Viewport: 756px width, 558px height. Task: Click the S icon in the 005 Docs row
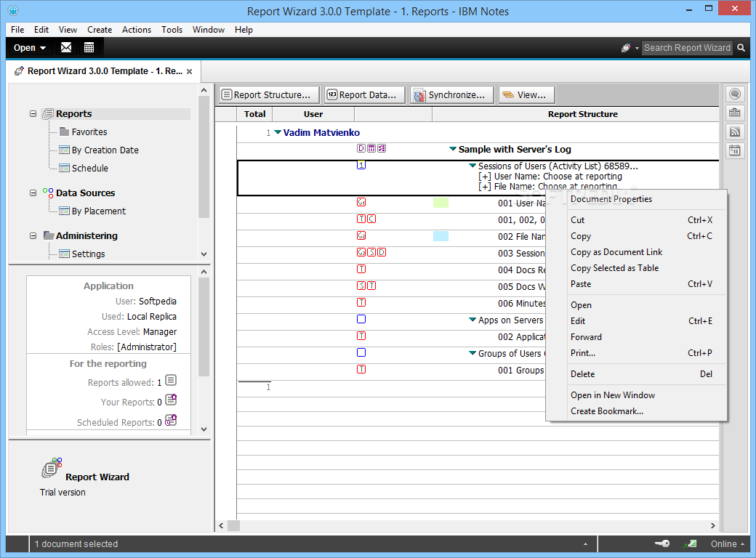pyautogui.click(x=361, y=286)
